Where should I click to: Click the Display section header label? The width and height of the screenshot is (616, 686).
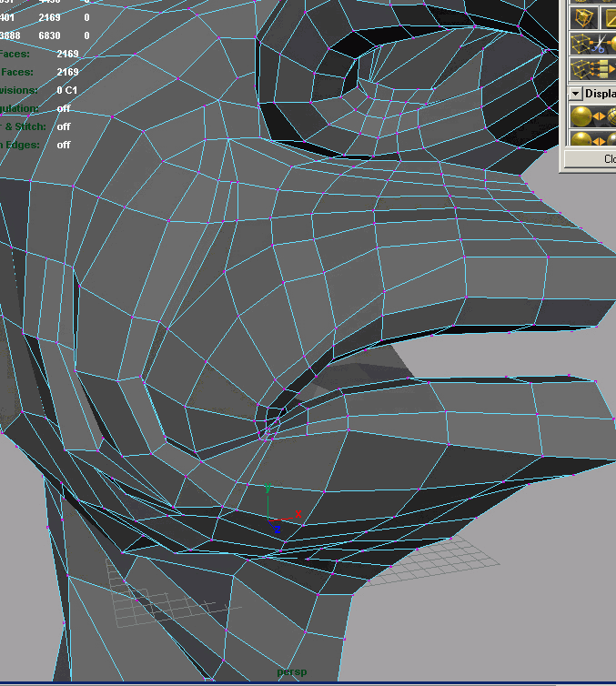point(600,94)
